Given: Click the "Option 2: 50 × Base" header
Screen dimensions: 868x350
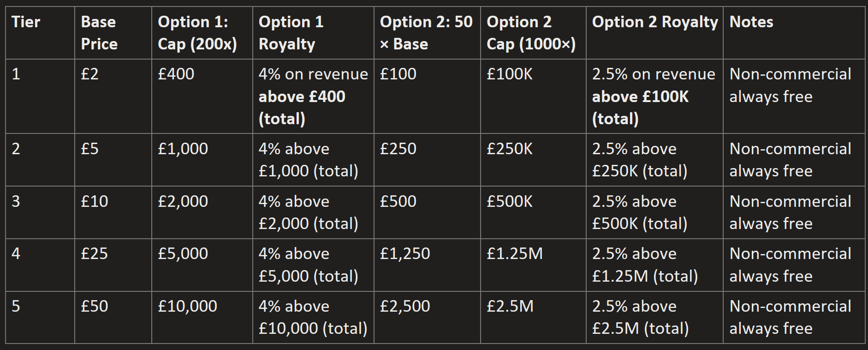Looking at the screenshot, I should click(426, 33).
